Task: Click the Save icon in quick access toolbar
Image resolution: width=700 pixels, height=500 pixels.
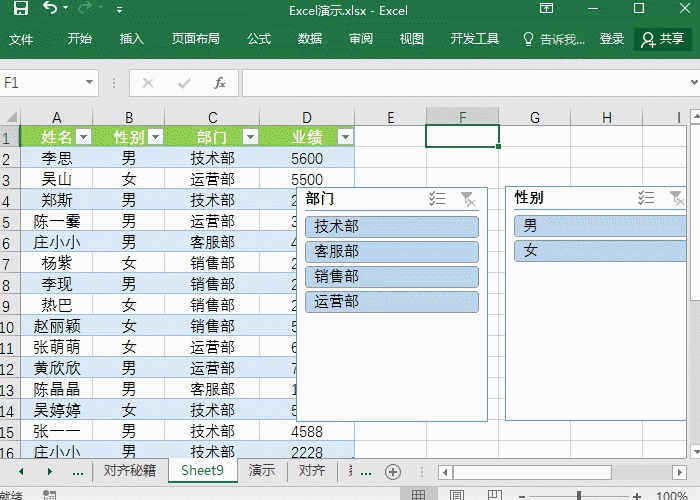Action: point(20,9)
